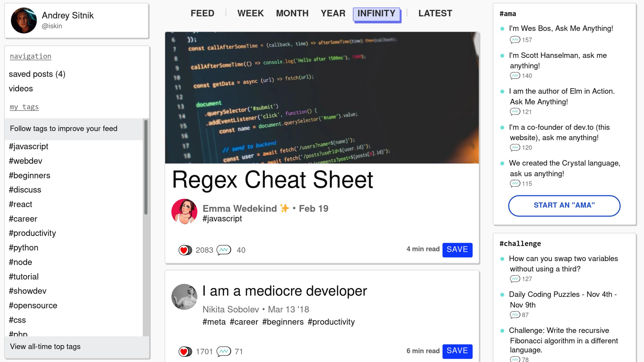Open the I am a mediocre developer title
Screen dimensions: 644x362
(285, 291)
